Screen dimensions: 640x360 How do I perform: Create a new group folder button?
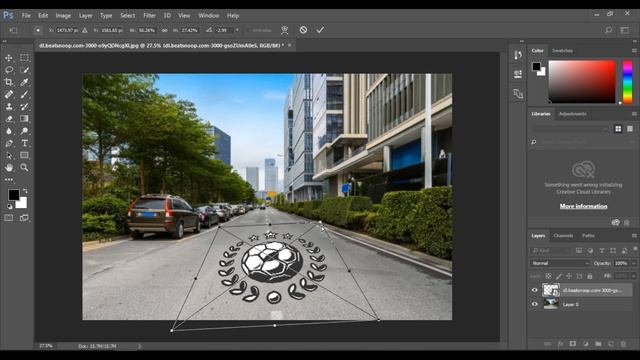598,344
